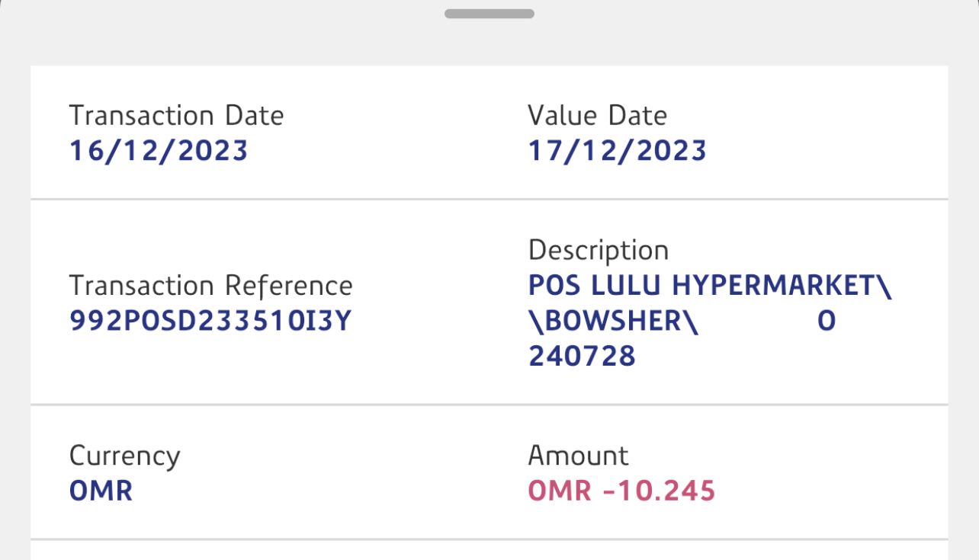Select the amount OMR -10.245
979x560 pixels.
coord(621,491)
